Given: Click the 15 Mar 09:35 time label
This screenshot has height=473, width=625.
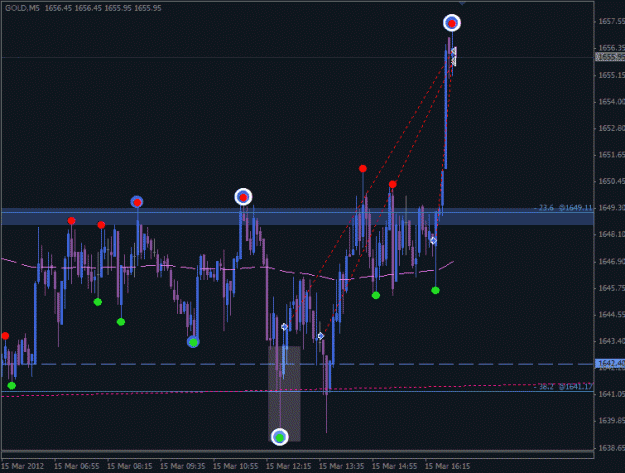Looking at the screenshot, I should 183,466.
